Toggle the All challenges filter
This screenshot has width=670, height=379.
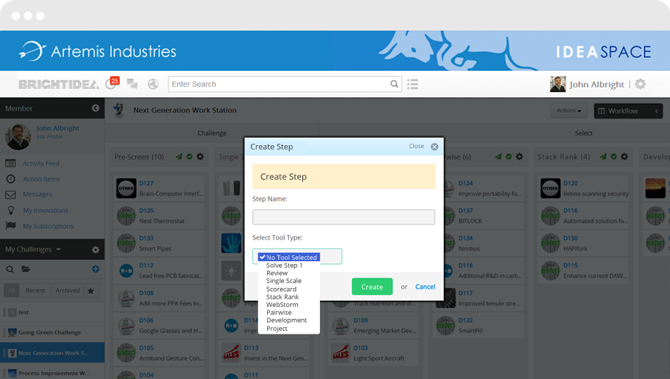(12, 291)
